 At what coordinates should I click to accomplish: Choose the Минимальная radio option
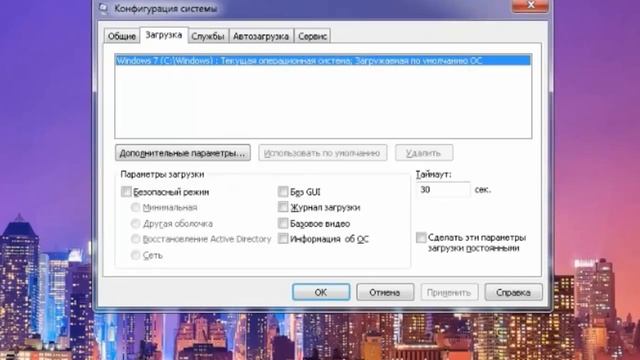135,208
